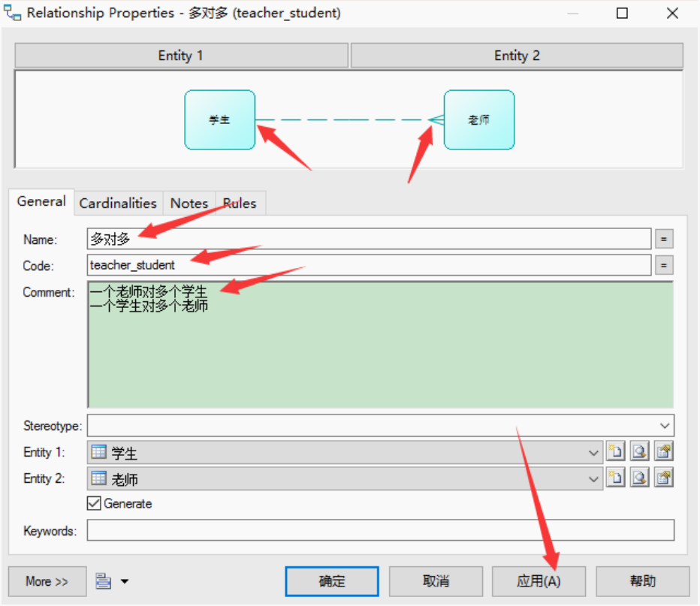Click the Entity 2 create new entity icon
The image size is (700, 606).
click(616, 478)
